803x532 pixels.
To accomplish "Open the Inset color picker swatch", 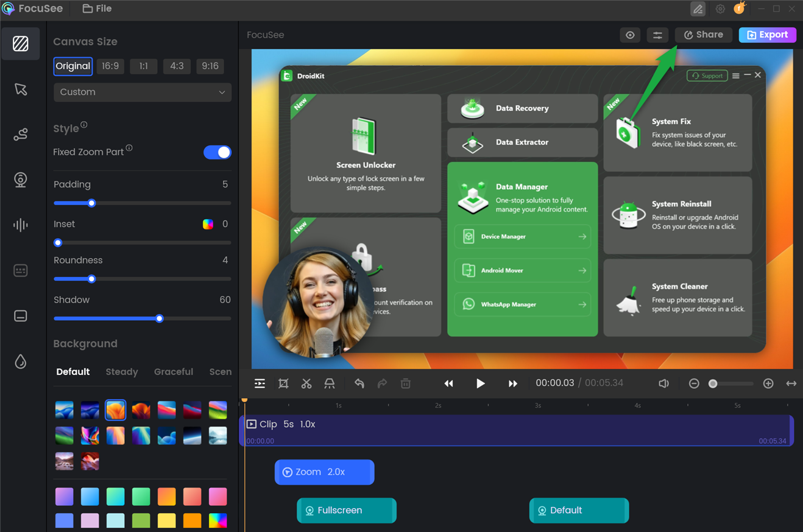I will [x=208, y=224].
